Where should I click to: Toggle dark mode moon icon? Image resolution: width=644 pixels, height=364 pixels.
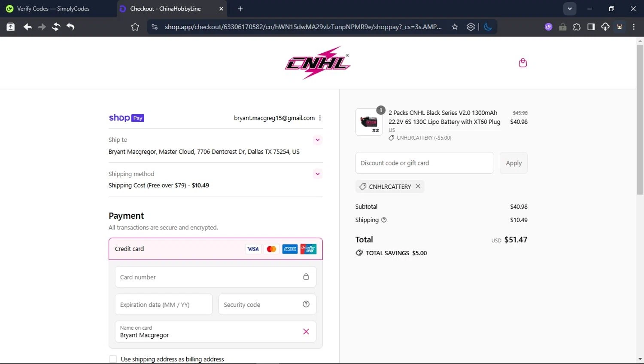(x=488, y=27)
